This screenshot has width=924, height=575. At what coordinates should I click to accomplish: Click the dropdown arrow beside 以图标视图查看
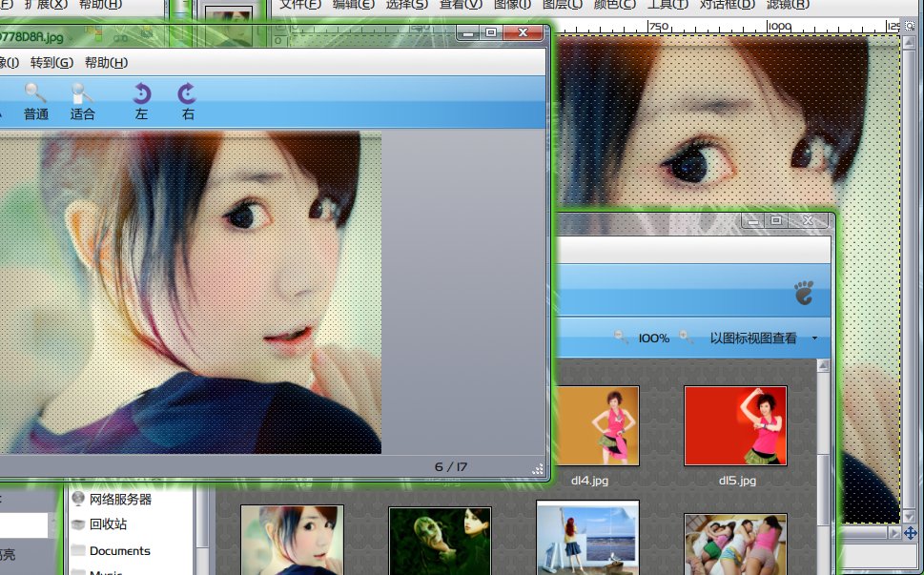click(814, 339)
